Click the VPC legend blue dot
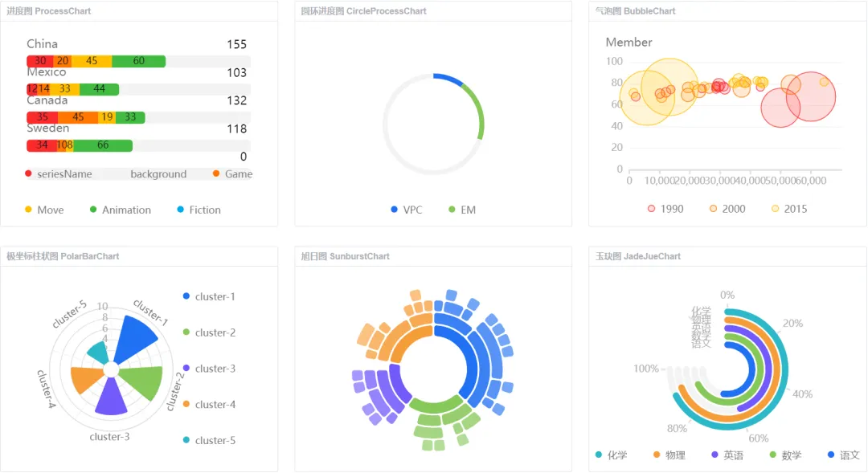Image resolution: width=868 pixels, height=473 pixels. pos(394,210)
